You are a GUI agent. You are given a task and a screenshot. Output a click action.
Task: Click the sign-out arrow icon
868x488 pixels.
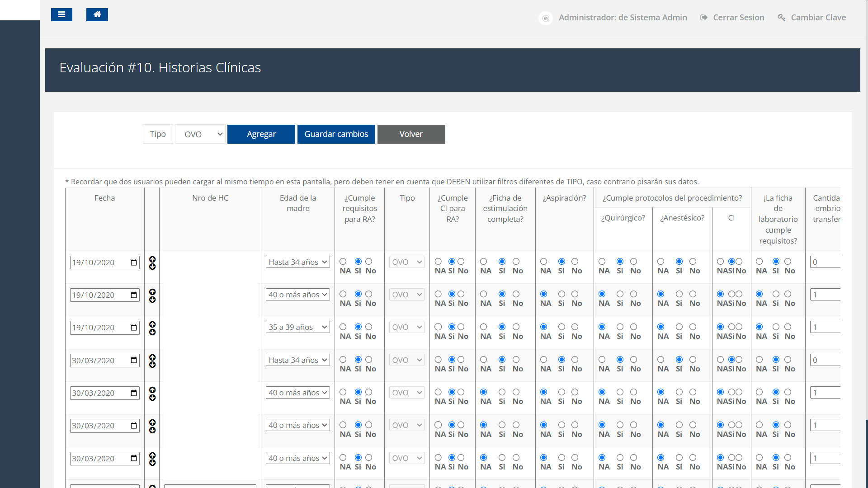click(704, 18)
